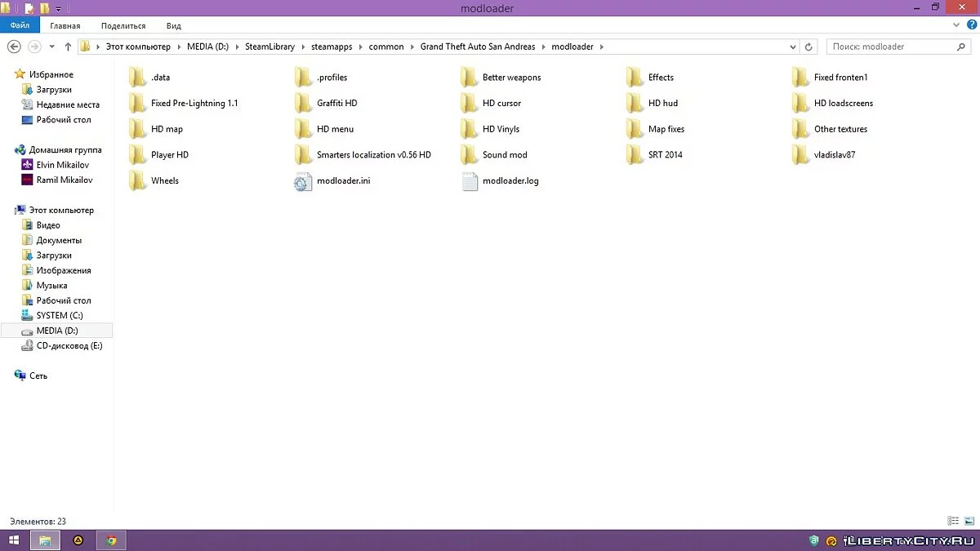
Task: Switch to large thumbnails view
Action: coord(968,521)
